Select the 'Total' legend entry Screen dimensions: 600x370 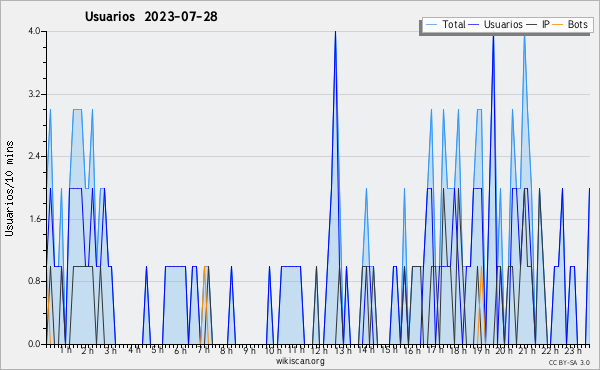tap(454, 24)
